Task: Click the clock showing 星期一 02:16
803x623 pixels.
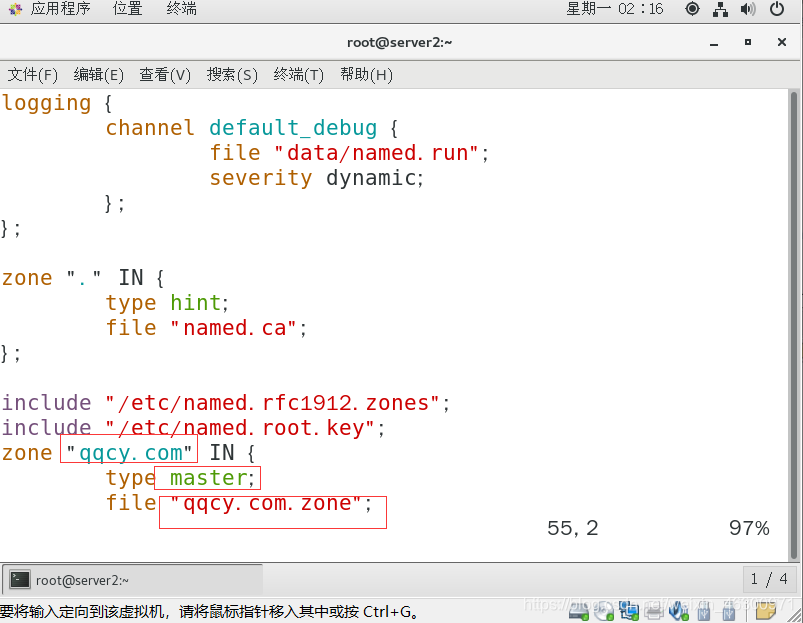Action: (x=615, y=9)
